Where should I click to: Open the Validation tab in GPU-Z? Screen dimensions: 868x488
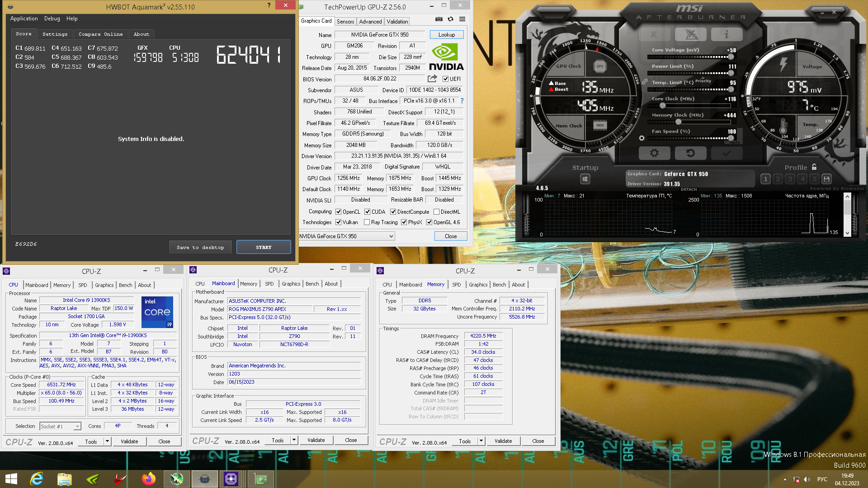[397, 21]
